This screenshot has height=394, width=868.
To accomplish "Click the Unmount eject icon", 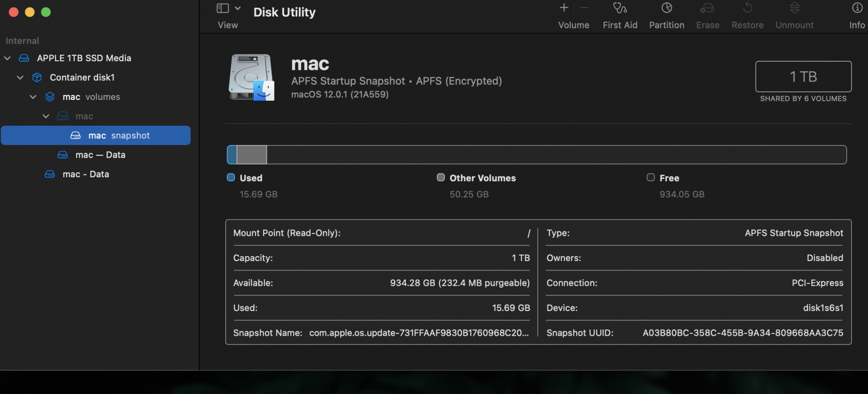I will pos(795,8).
